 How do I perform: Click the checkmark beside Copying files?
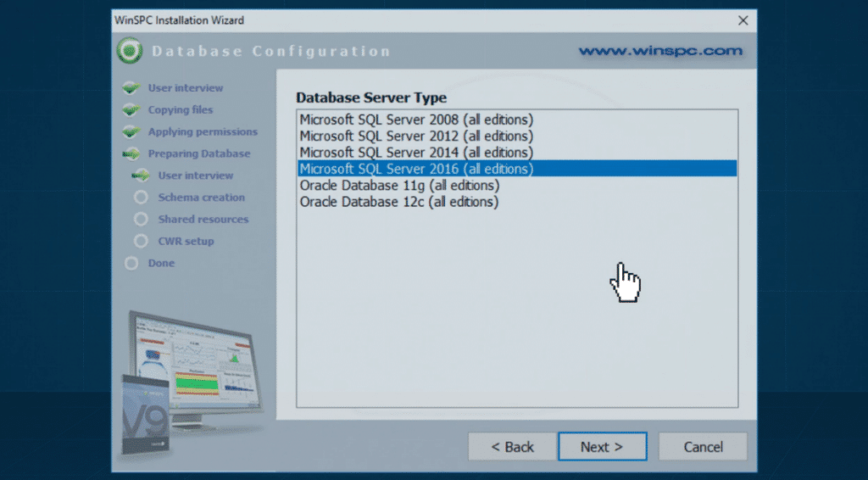[131, 110]
